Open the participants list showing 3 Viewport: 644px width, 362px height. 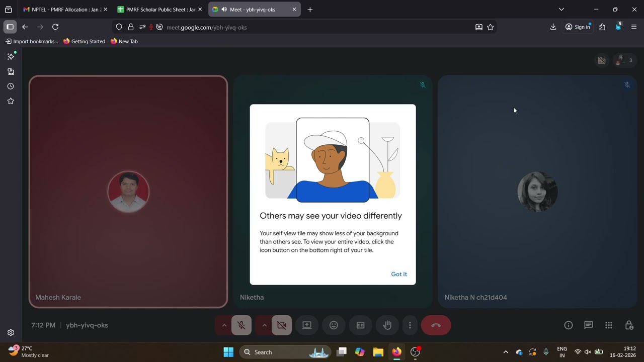pos(624,60)
